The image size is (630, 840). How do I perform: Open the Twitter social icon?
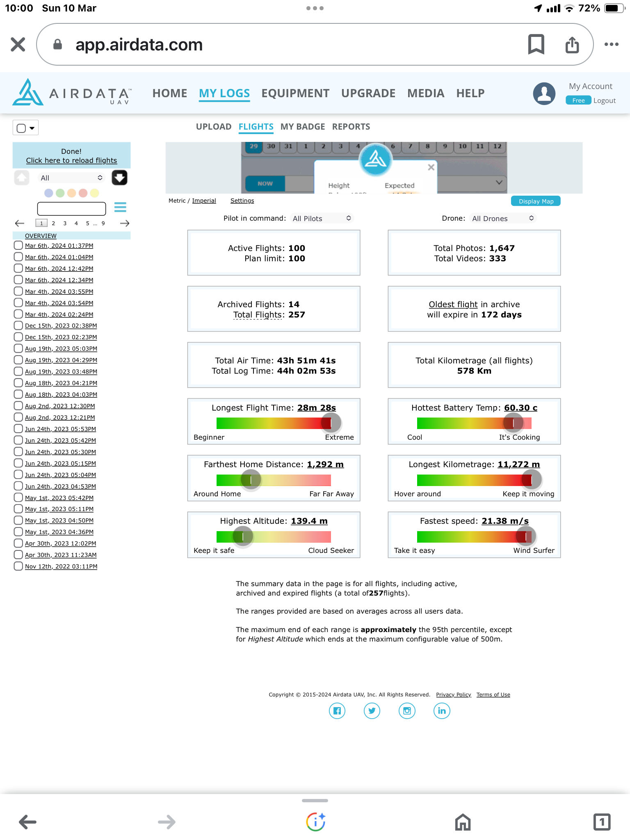[x=372, y=711]
